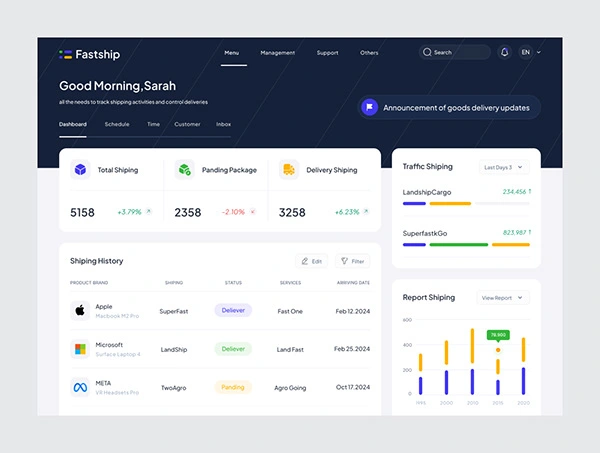
Task: Click the Feb 12.2024 arriving date
Action: [352, 311]
